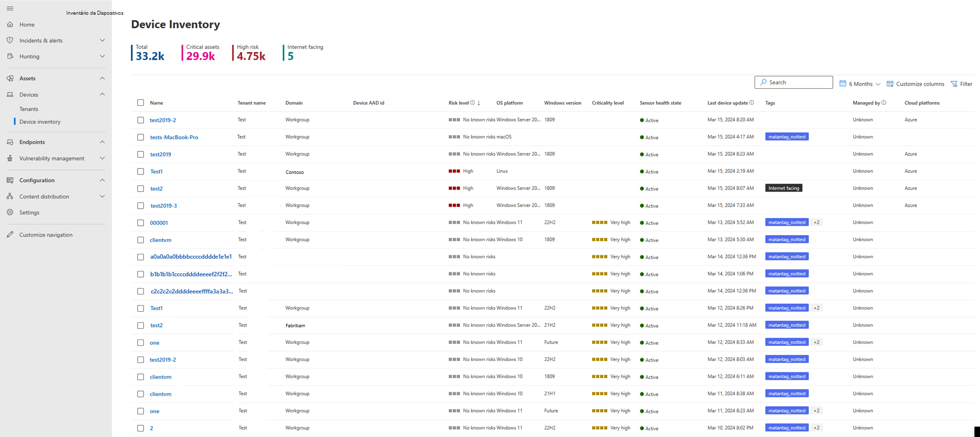Sort by Name column header
The image size is (980, 437).
coord(156,103)
